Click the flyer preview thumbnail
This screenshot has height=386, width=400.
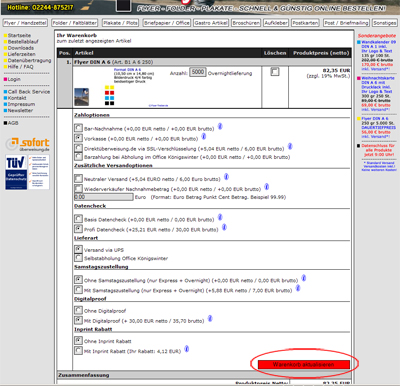[81, 97]
